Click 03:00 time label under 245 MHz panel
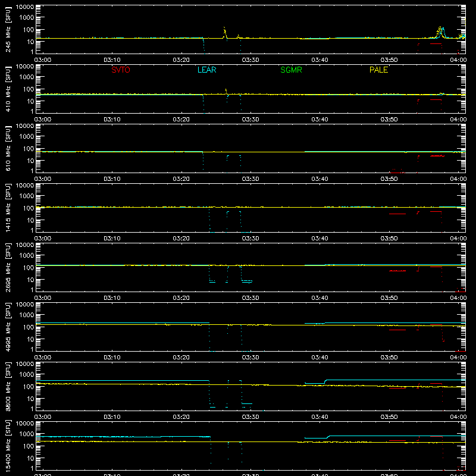Image resolution: width=476 pixels, height=476 pixels. tap(43, 60)
